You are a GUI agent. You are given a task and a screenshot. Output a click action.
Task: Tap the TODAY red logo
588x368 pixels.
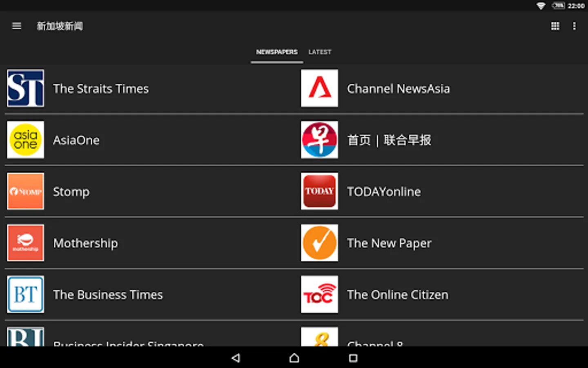pyautogui.click(x=319, y=191)
